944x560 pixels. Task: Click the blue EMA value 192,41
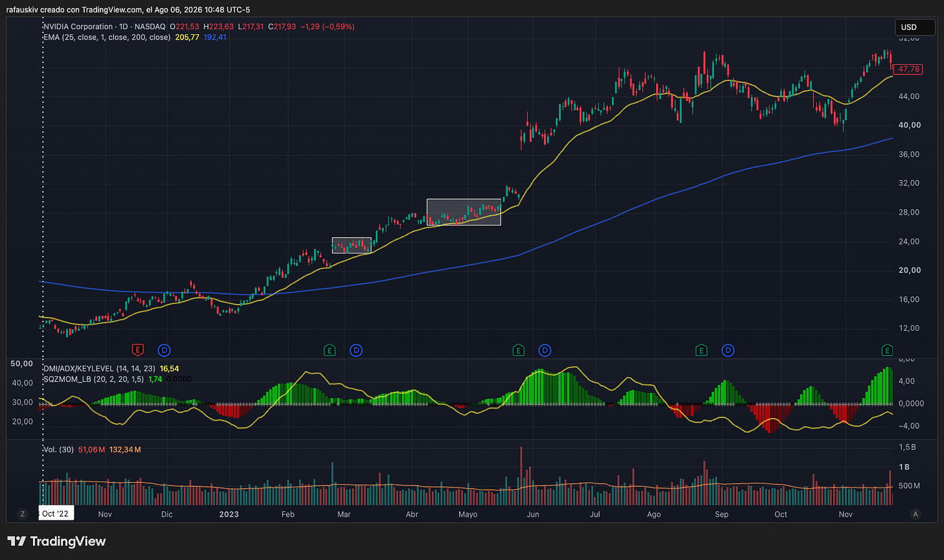[215, 38]
